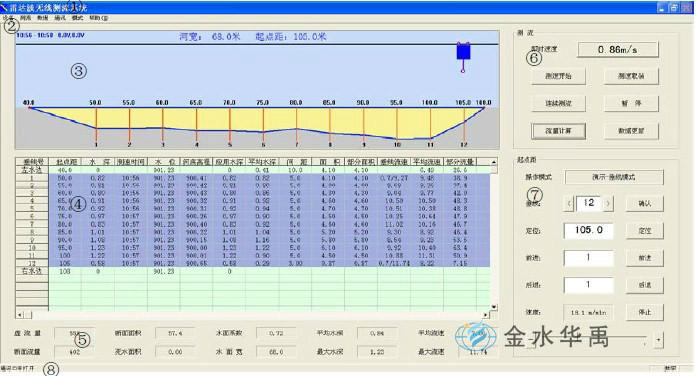Click the table's horizontal scroll-right arrow
Viewport: 696px width, 376px height.
pyautogui.click(x=486, y=315)
